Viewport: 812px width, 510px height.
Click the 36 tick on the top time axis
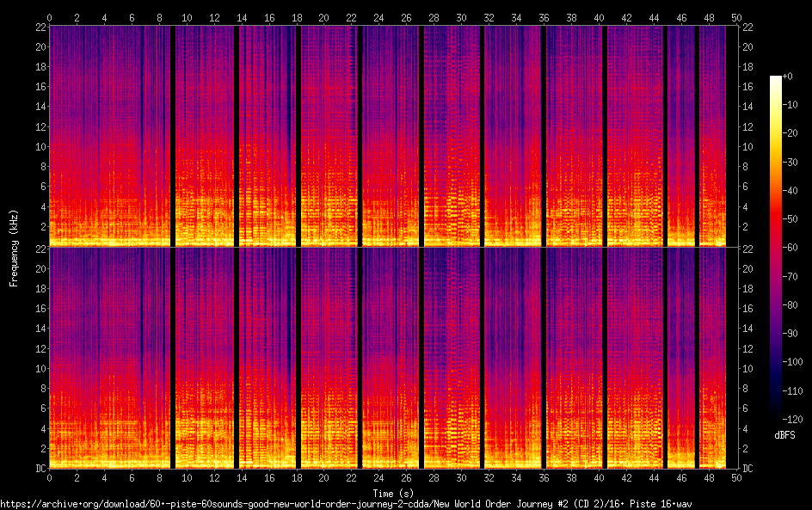542,17
